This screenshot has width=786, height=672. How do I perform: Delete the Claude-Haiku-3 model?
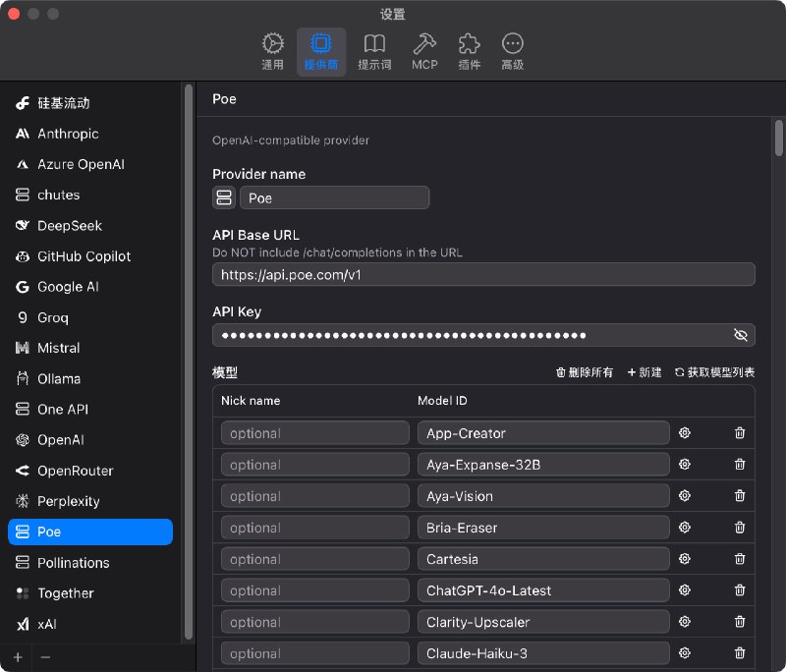pyautogui.click(x=740, y=653)
